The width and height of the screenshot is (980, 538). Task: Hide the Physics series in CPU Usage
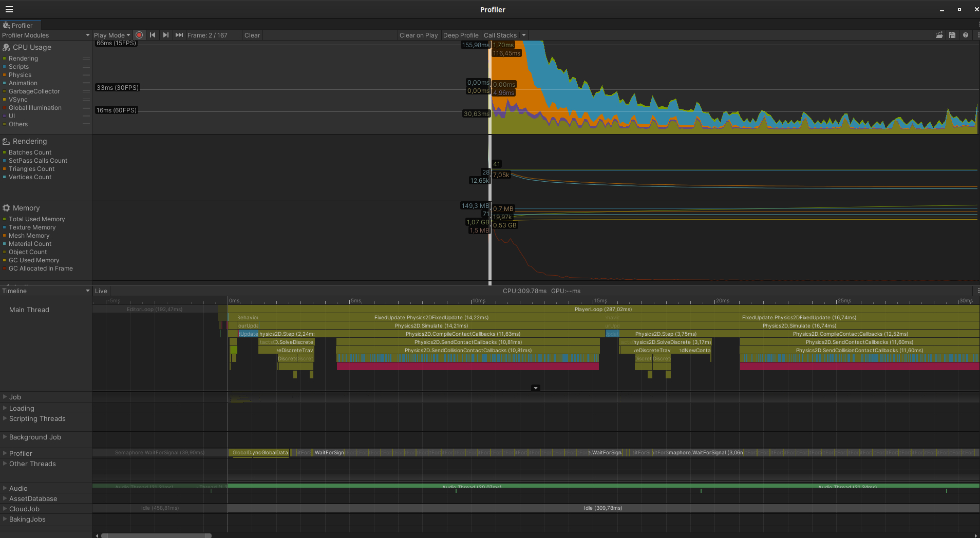[x=20, y=75]
